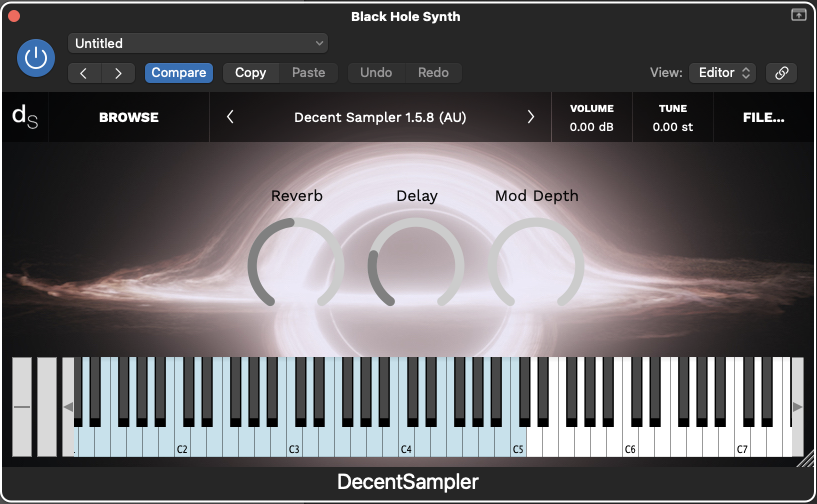Open the Untitled preset dropdown
The width and height of the screenshot is (817, 504).
click(198, 43)
